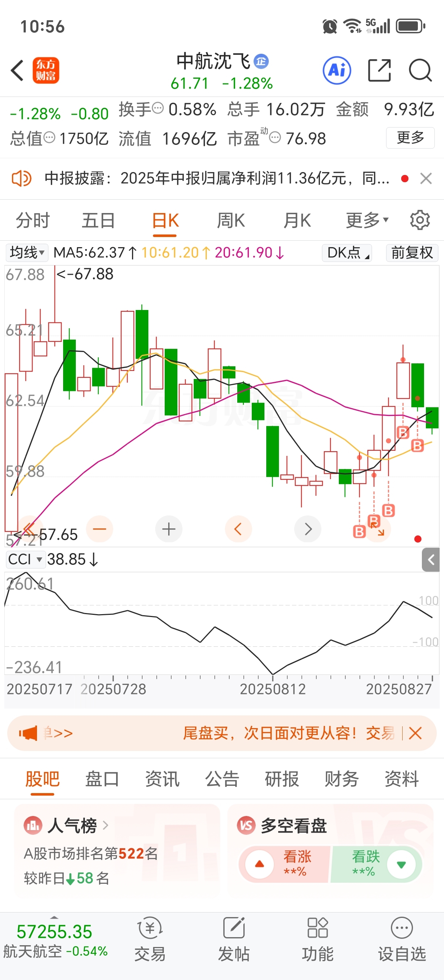Open the 均线 indicator dropdown
The width and height of the screenshot is (444, 980).
(x=27, y=253)
